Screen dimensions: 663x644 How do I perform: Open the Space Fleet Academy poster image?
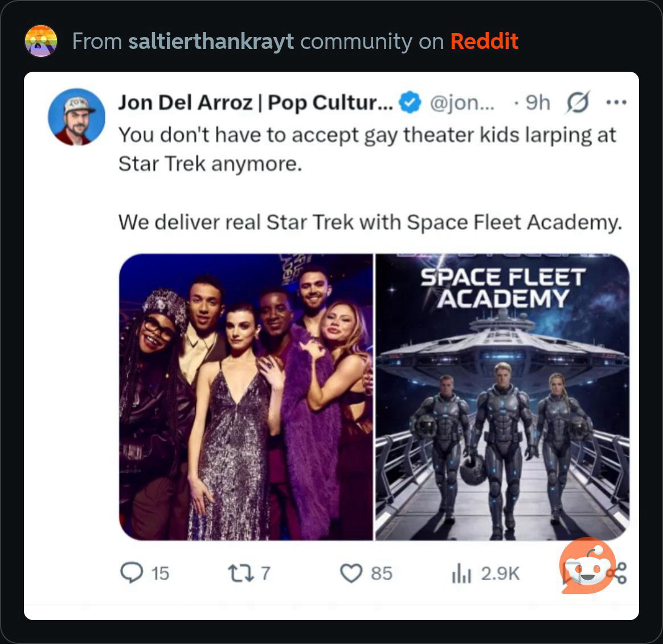point(502,397)
